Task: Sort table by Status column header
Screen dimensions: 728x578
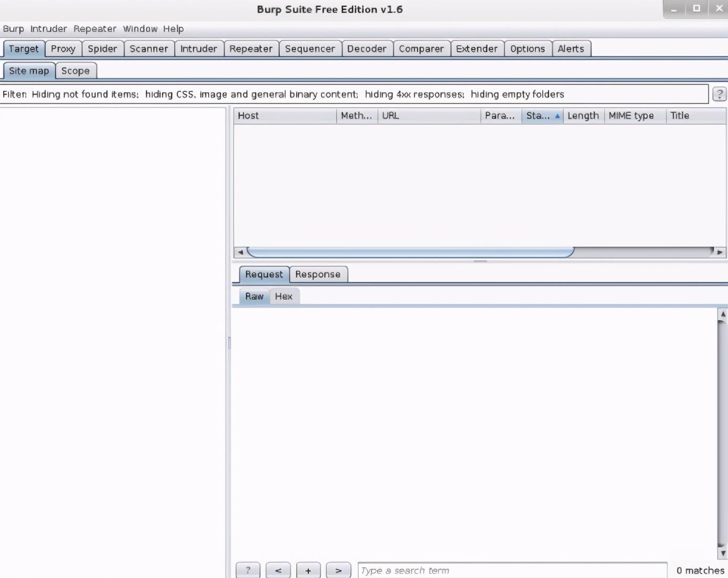Action: pyautogui.click(x=543, y=116)
